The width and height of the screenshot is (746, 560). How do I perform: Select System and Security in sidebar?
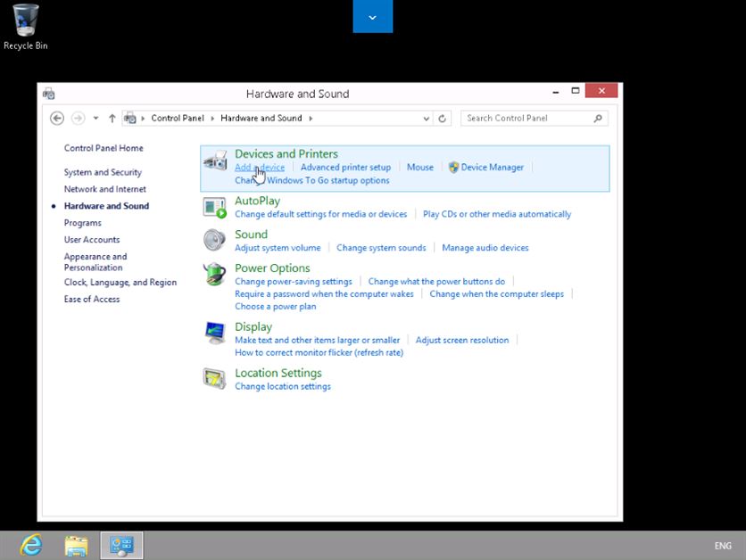click(103, 172)
